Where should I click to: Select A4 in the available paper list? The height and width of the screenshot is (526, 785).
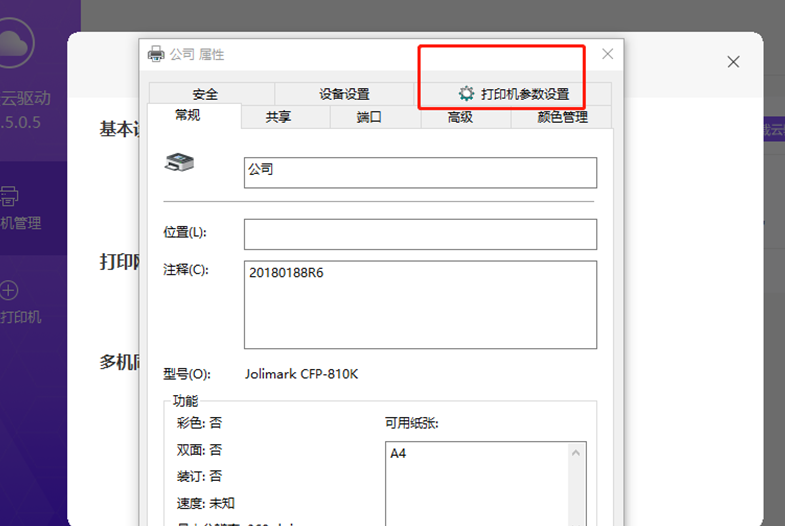pos(400,454)
